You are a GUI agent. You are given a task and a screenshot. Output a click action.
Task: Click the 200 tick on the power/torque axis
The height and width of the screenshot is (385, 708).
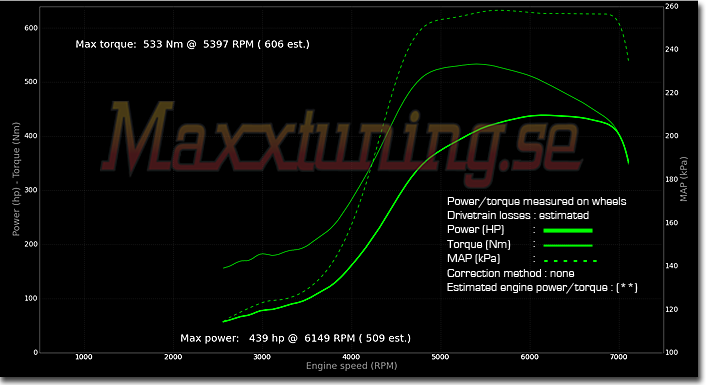pos(31,244)
